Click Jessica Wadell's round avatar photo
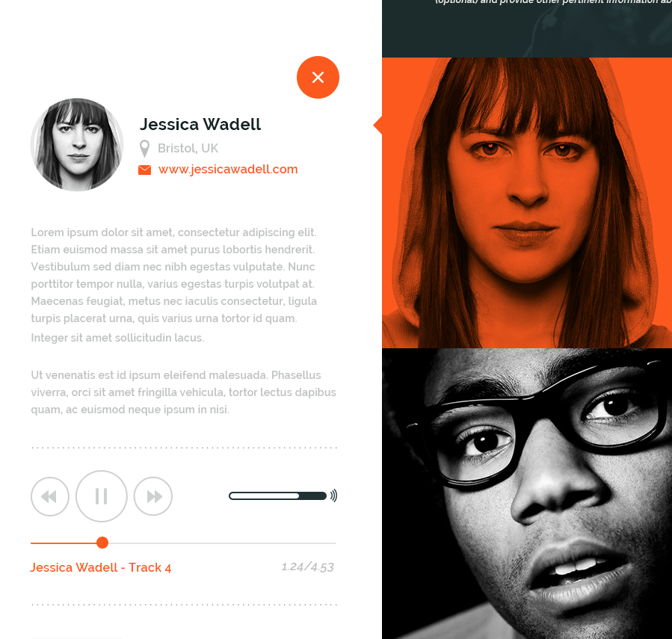This screenshot has height=639, width=672. (77, 145)
